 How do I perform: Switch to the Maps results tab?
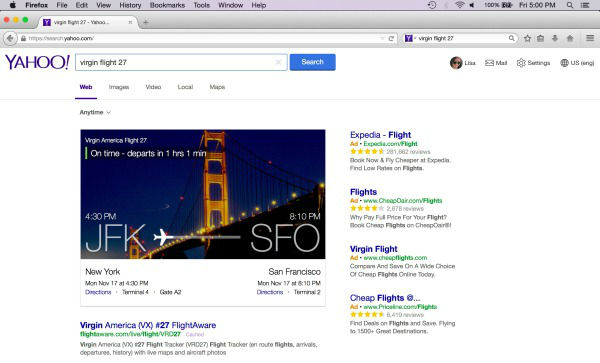tap(217, 87)
